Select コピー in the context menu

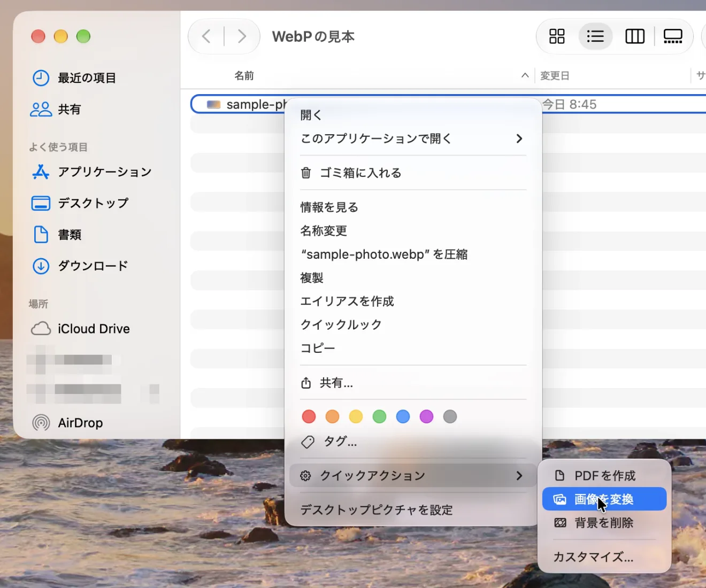(413, 348)
